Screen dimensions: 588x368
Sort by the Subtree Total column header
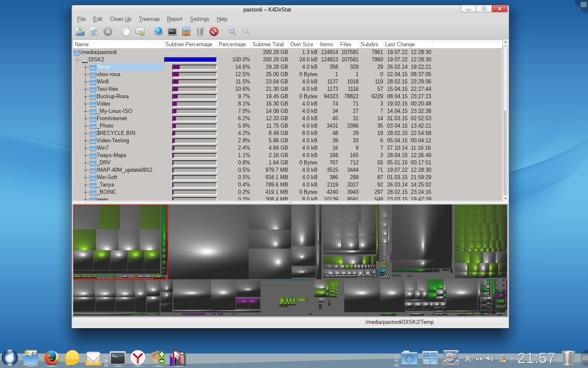click(x=268, y=44)
